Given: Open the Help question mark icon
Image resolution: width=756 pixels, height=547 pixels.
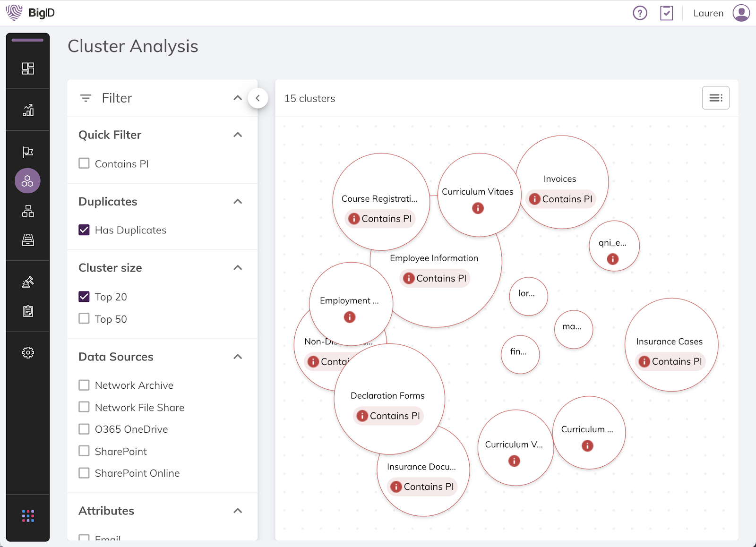Looking at the screenshot, I should [x=639, y=13].
